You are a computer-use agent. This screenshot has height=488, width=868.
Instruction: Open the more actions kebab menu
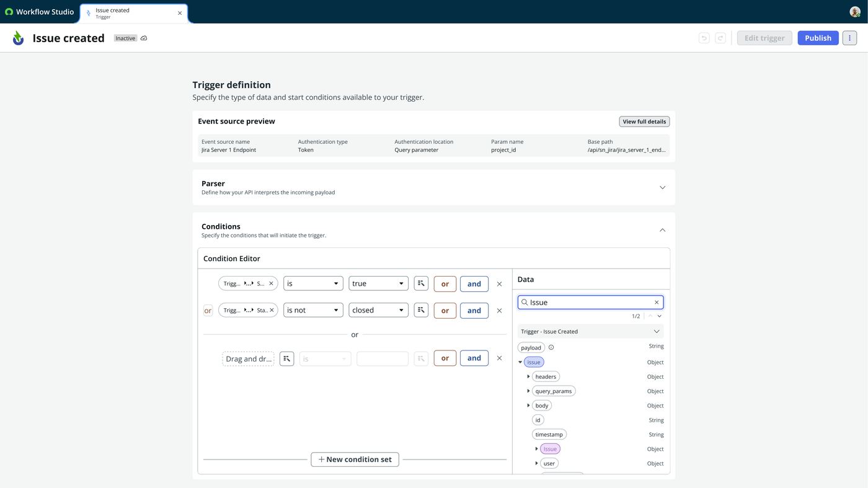(849, 38)
